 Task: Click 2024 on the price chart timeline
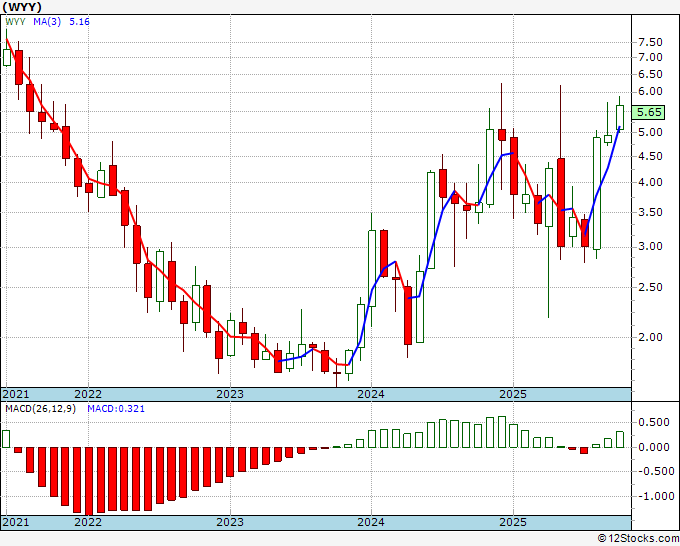click(371, 394)
